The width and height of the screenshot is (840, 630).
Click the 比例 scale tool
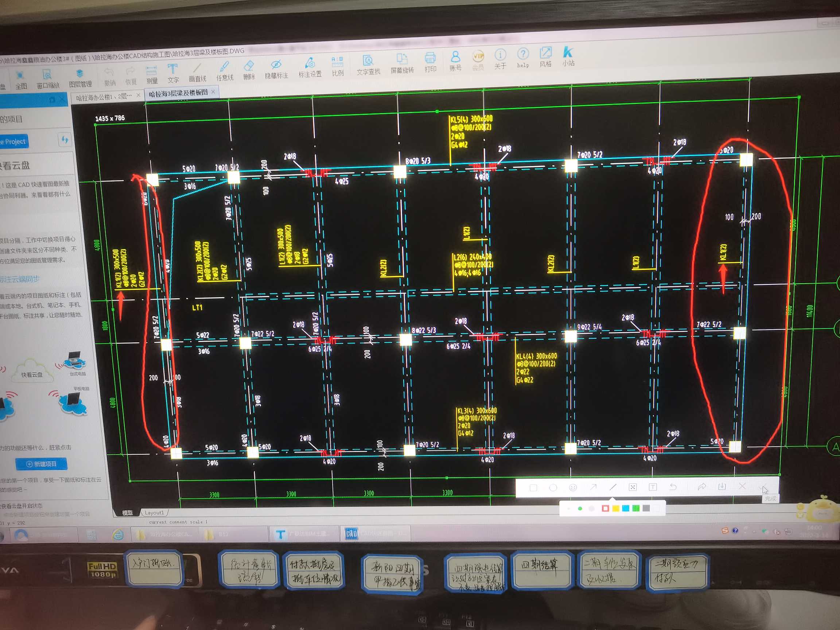(x=338, y=66)
